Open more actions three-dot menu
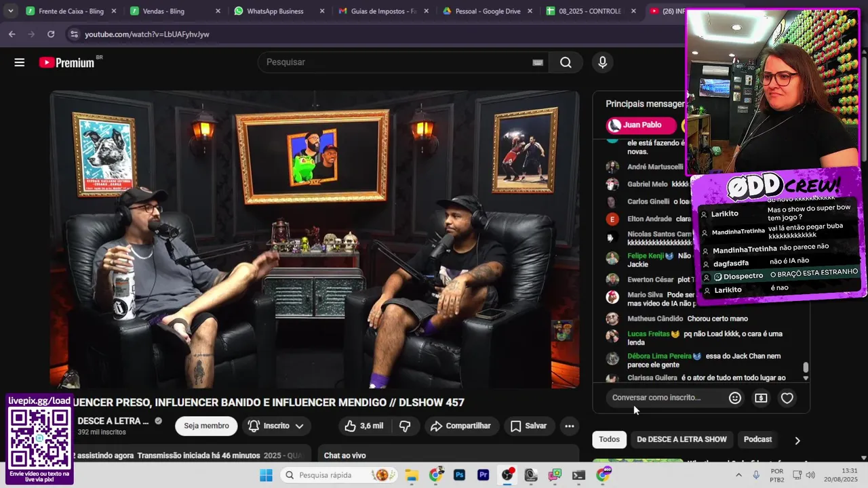 [570, 426]
